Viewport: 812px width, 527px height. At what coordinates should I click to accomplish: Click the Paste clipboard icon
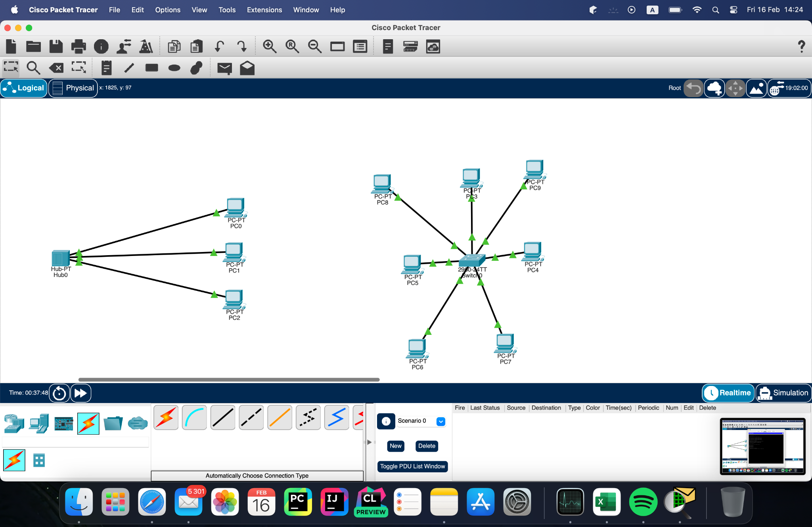[x=197, y=46]
